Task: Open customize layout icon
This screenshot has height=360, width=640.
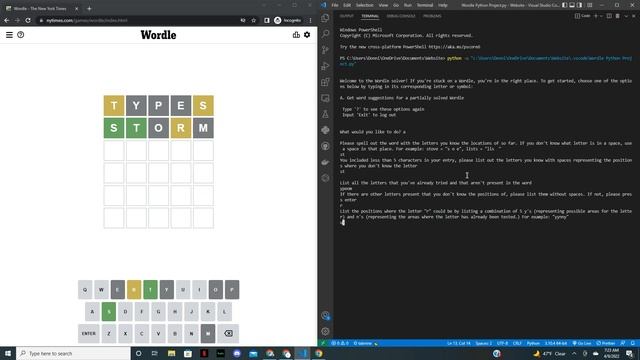Action: (589, 5)
